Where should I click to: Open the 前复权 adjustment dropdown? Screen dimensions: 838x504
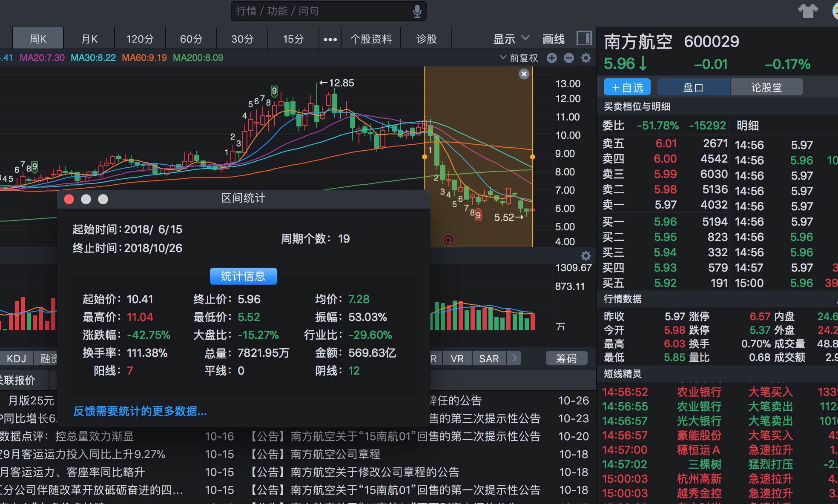coord(519,58)
